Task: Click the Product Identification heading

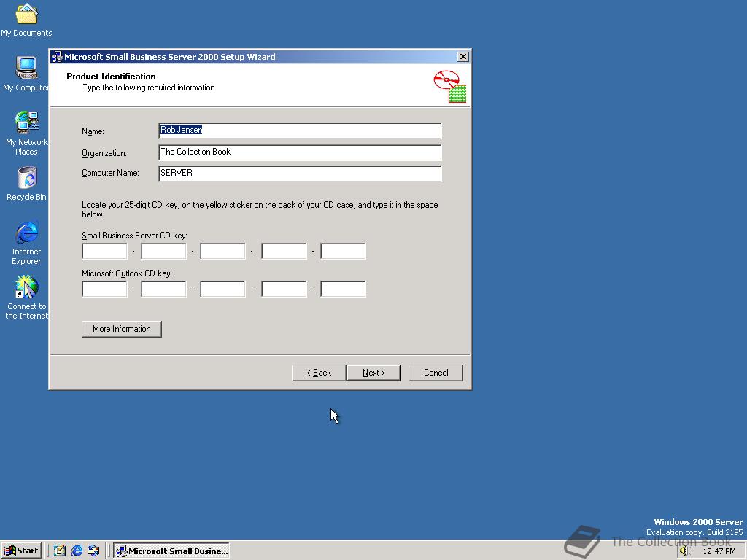Action: tap(111, 76)
